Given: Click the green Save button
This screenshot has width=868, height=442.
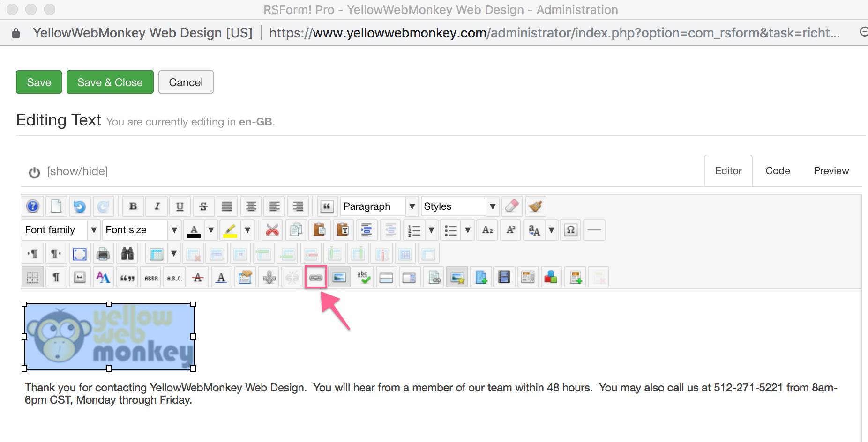Looking at the screenshot, I should coord(39,82).
